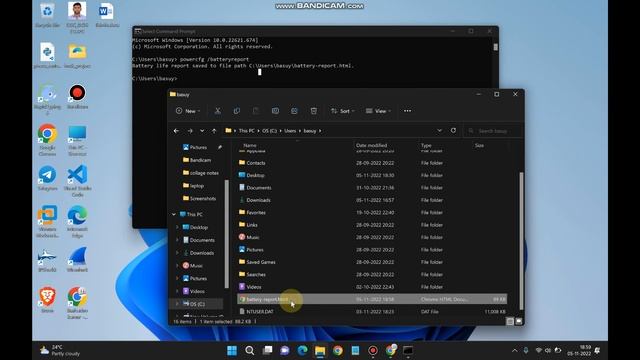Click OS (C:) in the address breadcrumb
640x360 pixels.
(x=269, y=131)
